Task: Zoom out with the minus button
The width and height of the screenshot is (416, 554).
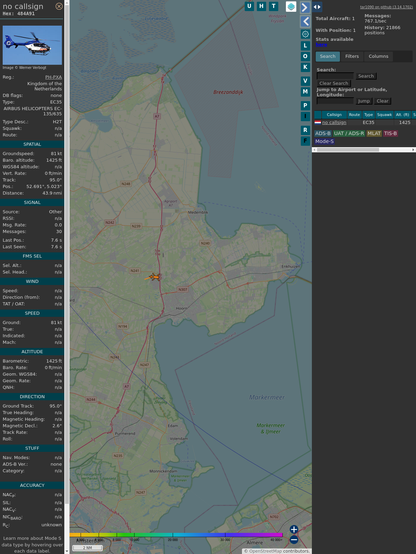Action: click(x=294, y=540)
